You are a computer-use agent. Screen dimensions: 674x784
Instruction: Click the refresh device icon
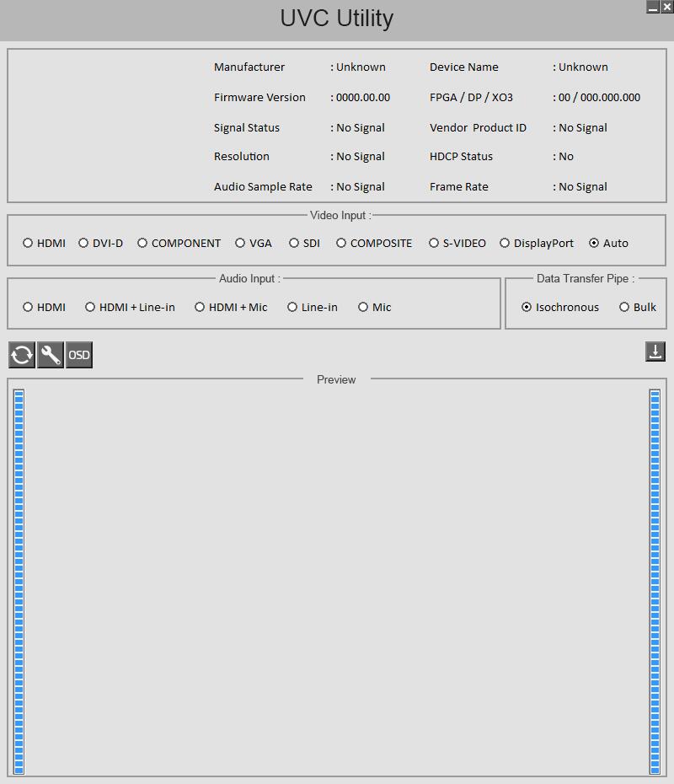tap(22, 355)
